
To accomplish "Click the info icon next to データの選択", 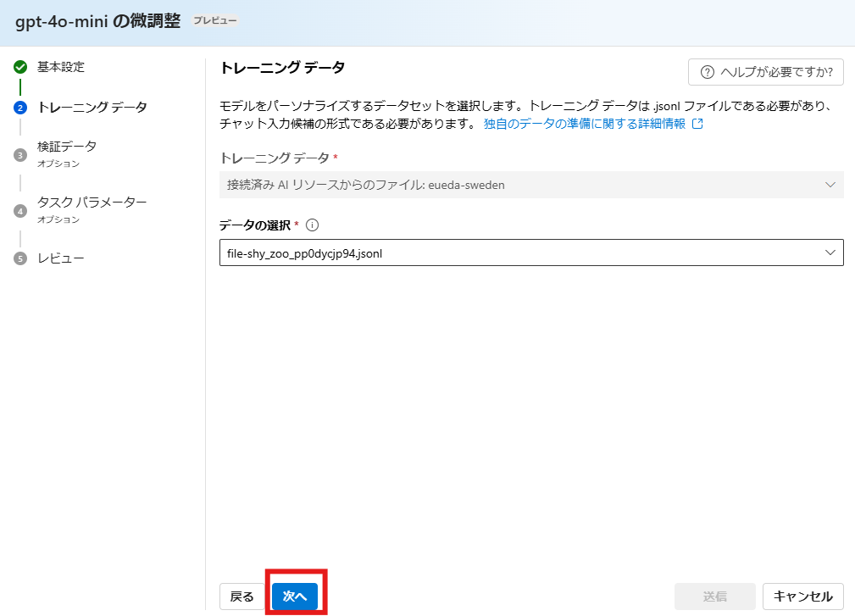I will tap(312, 225).
